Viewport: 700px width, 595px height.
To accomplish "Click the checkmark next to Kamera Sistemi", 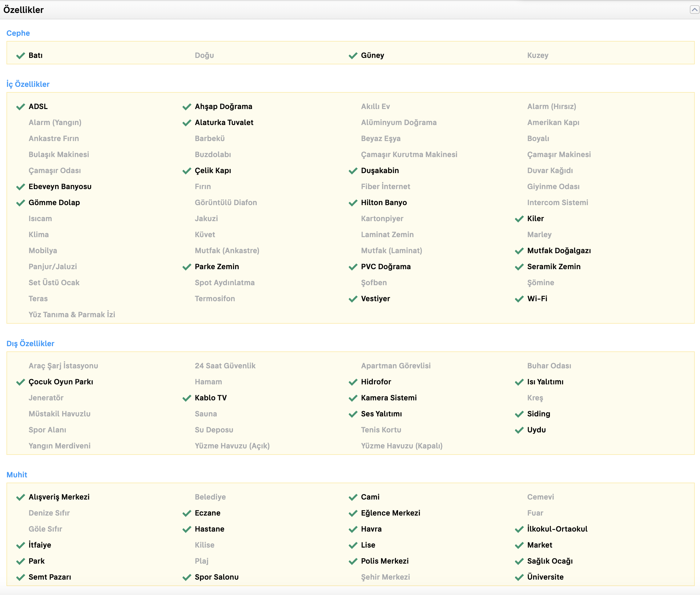I will pyautogui.click(x=353, y=398).
